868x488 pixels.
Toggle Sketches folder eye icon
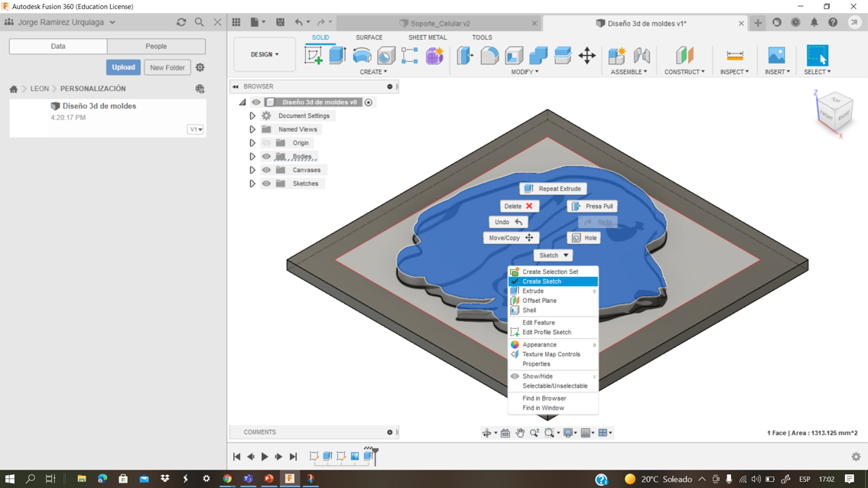(266, 184)
